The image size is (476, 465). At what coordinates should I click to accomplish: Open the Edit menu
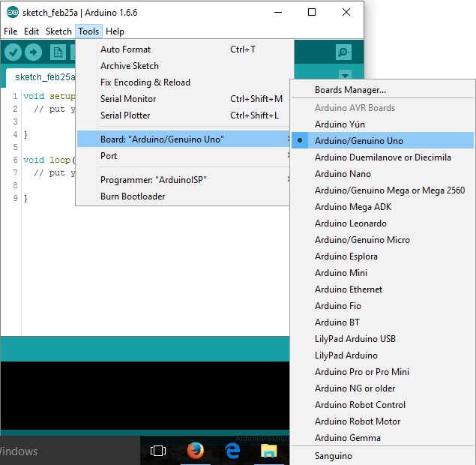click(x=31, y=31)
